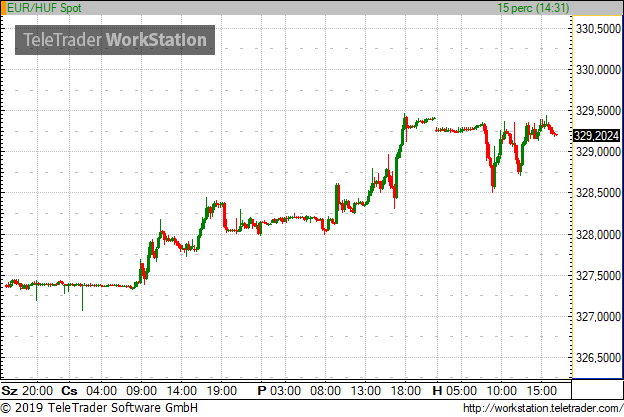Click the 330,0000 price axis label
Image resolution: width=624 pixels, height=417 pixels.
[598, 70]
